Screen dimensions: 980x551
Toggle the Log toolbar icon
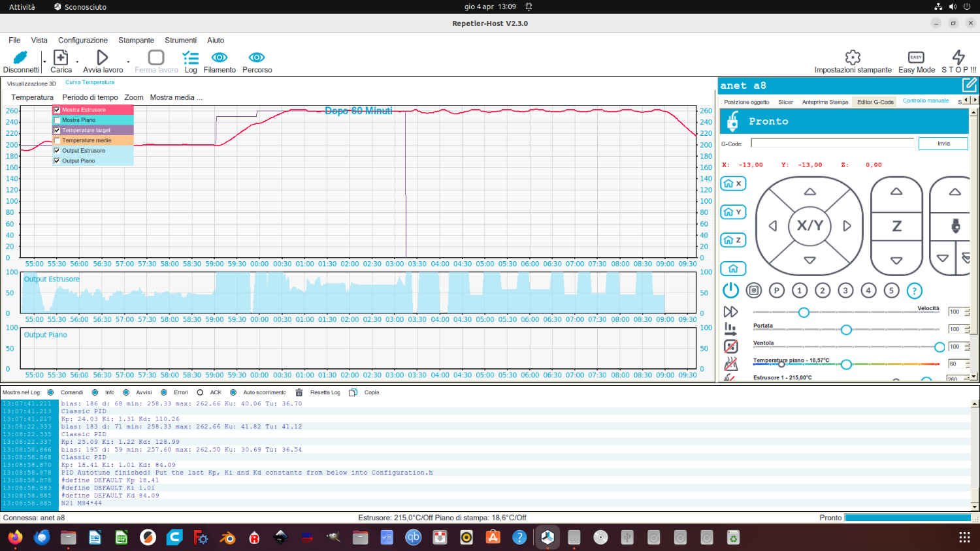pyautogui.click(x=191, y=58)
